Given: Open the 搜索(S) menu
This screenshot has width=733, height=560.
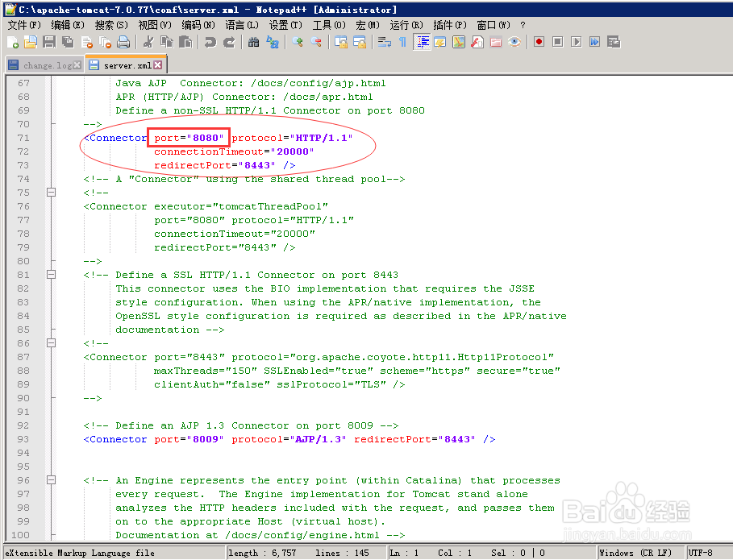Looking at the screenshot, I should point(111,25).
